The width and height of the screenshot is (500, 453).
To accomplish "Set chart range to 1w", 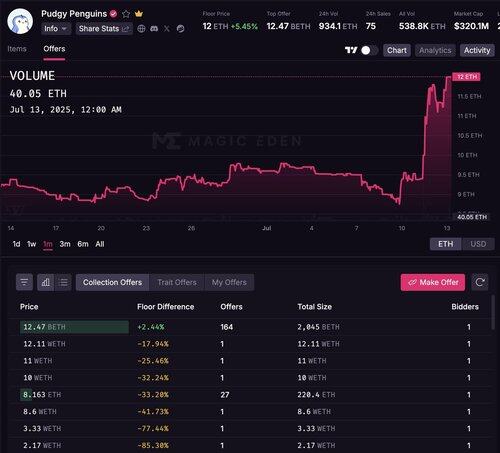I will pyautogui.click(x=32, y=244).
